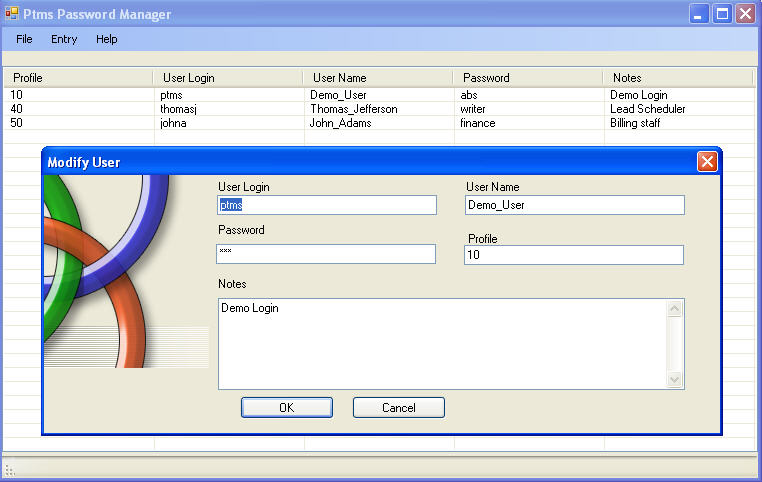
Task: Click the Thomas_Jefferson name cell
Action: tap(354, 109)
